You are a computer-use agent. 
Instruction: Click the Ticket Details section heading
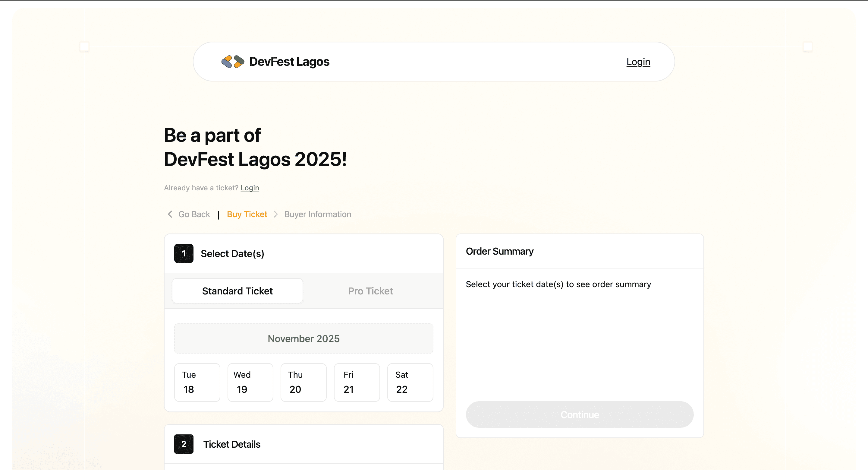click(232, 444)
